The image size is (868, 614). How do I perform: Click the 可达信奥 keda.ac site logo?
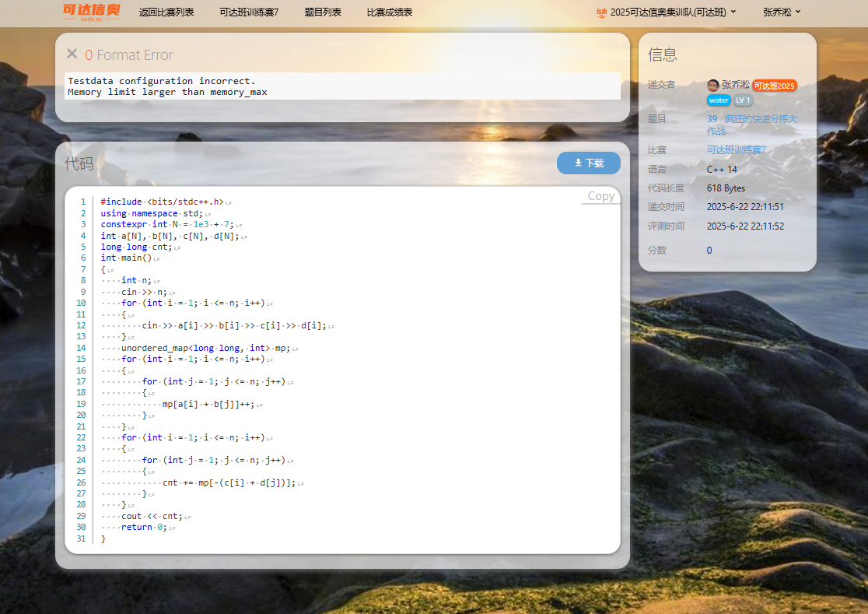point(91,12)
